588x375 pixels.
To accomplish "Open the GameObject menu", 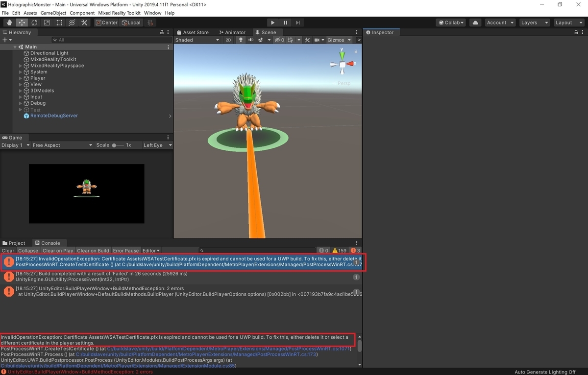I will click(53, 13).
